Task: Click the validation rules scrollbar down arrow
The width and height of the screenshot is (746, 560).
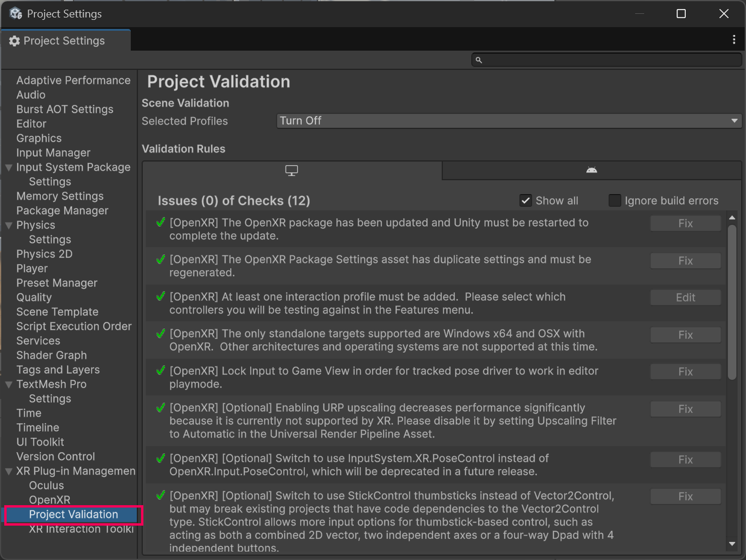Action: pos(732,544)
